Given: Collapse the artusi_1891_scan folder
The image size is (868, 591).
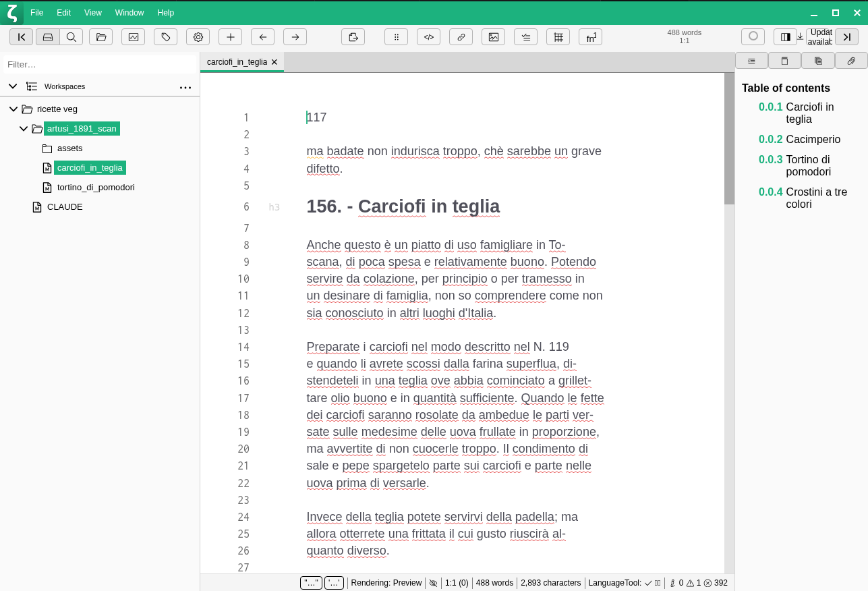Looking at the screenshot, I should click(x=24, y=129).
